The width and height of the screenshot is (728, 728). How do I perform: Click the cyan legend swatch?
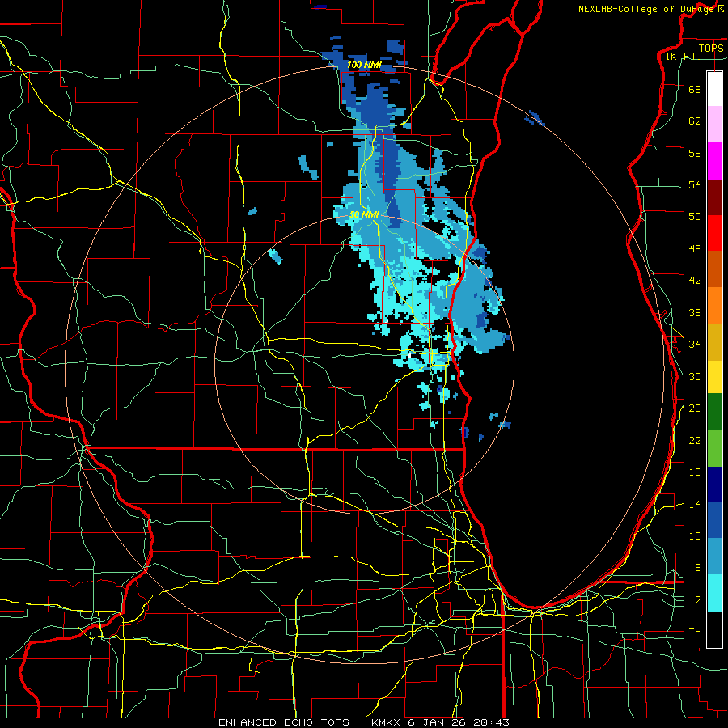[714, 593]
